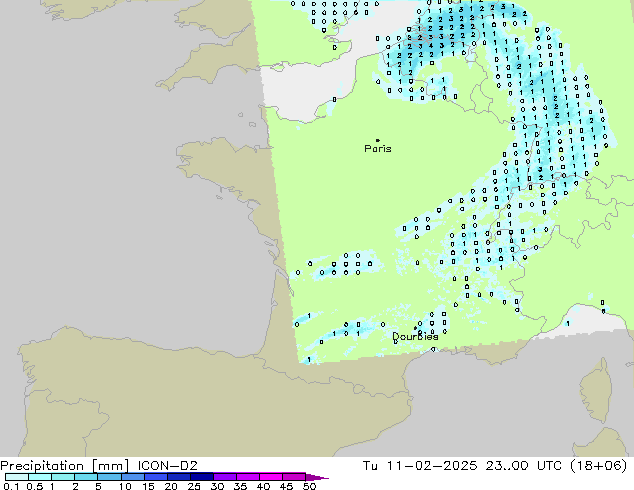
Task: Select the black dot marking Paris
Action: click(378, 140)
